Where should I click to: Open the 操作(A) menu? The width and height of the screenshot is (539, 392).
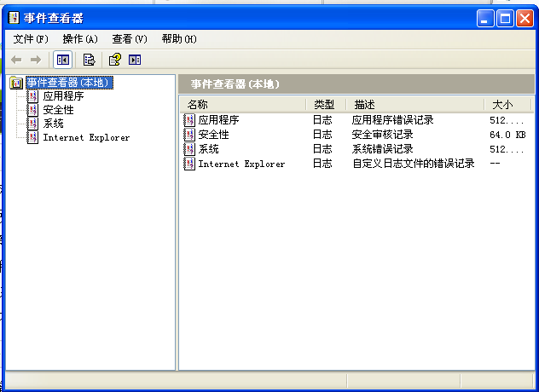[x=80, y=39]
